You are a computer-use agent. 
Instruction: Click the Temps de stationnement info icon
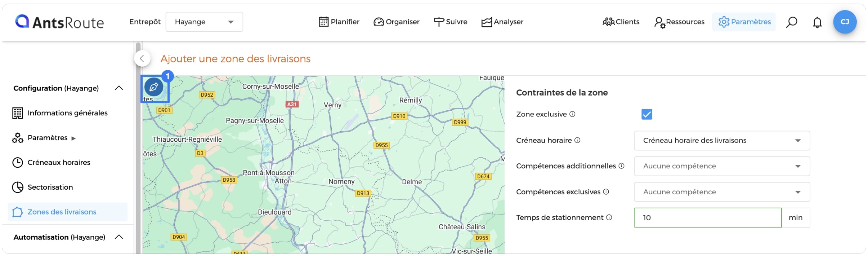(609, 217)
